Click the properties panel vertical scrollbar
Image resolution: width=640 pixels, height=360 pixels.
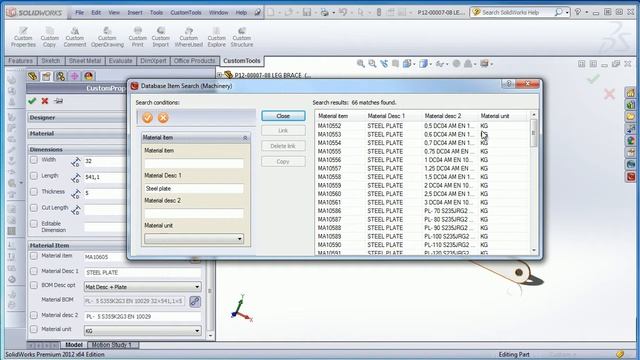210,291
